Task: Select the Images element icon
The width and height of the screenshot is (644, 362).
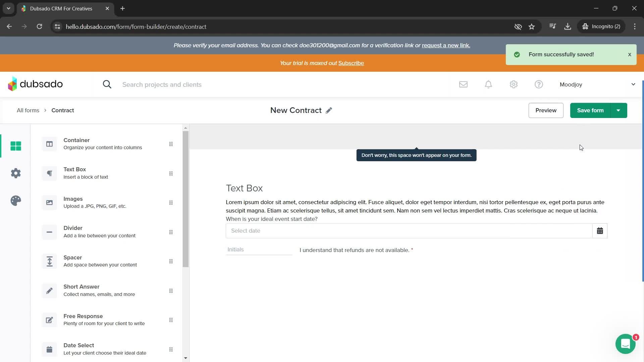Action: click(49, 203)
